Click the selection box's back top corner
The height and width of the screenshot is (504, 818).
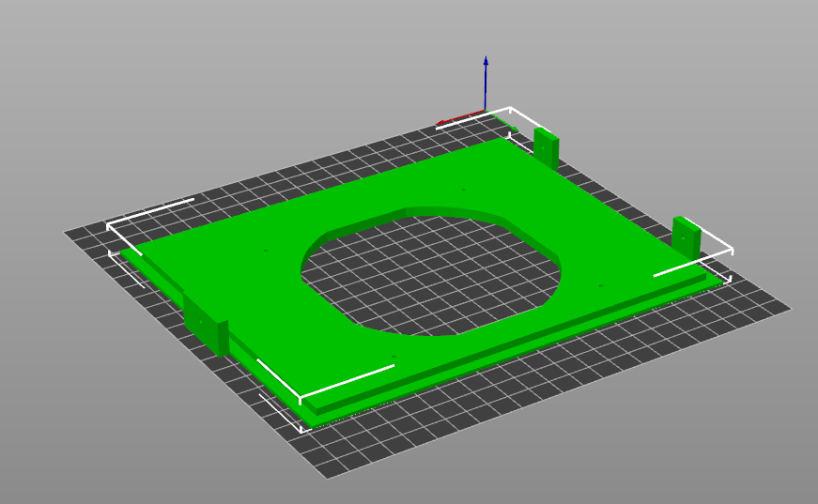pos(510,108)
